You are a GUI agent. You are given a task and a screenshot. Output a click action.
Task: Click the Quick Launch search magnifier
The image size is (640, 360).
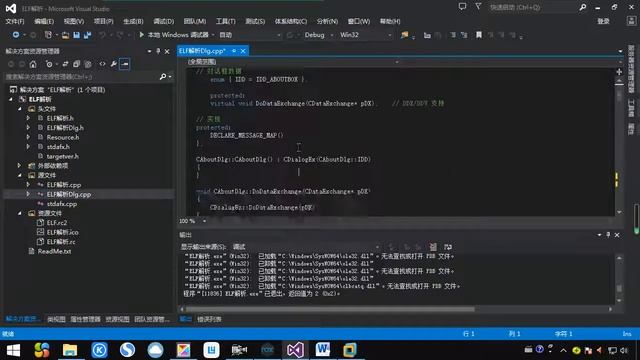(583, 7)
